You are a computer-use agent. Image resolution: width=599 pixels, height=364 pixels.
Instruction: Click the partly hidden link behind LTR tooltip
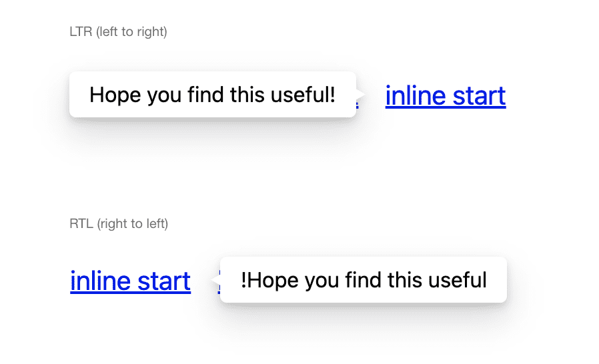[x=358, y=104]
